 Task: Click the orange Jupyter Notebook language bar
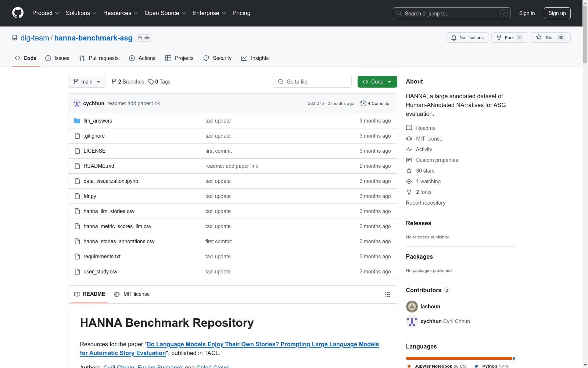tap(459, 358)
